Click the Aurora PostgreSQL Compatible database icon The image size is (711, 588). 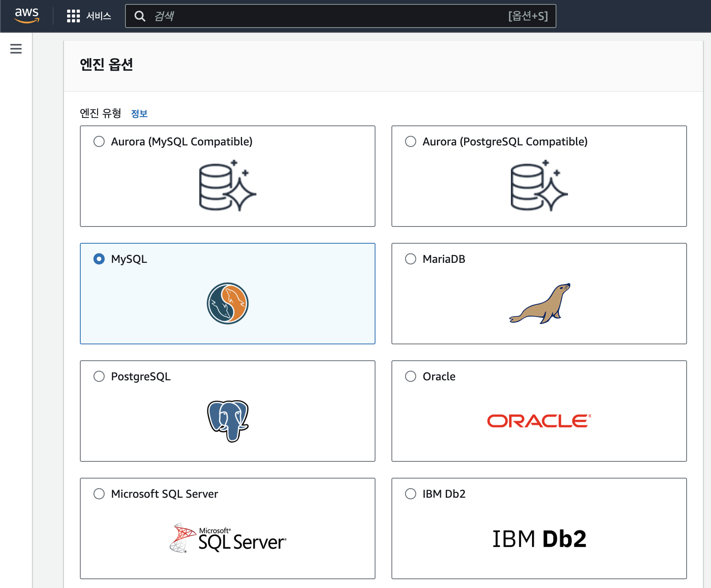[539, 185]
